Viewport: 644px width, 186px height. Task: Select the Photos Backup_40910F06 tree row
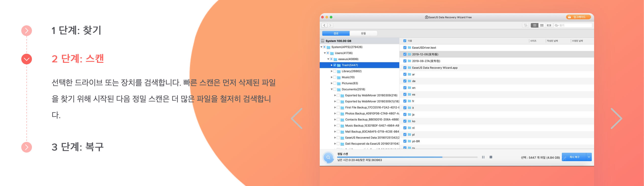(359, 114)
